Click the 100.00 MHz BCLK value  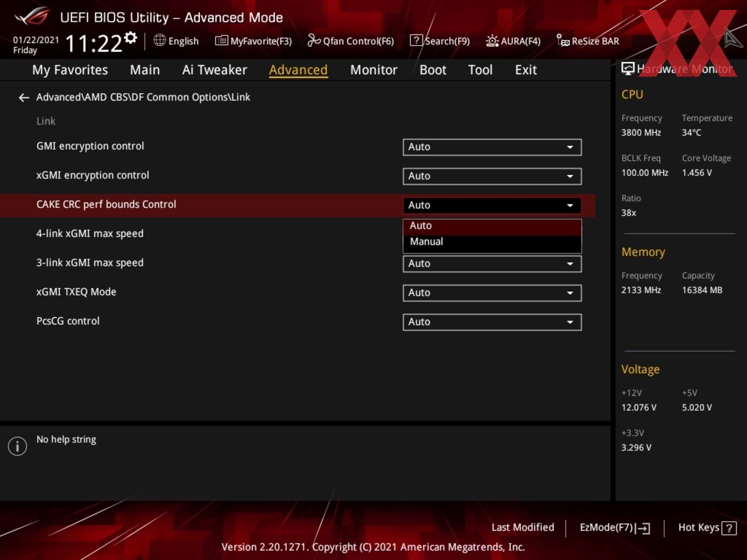point(645,173)
